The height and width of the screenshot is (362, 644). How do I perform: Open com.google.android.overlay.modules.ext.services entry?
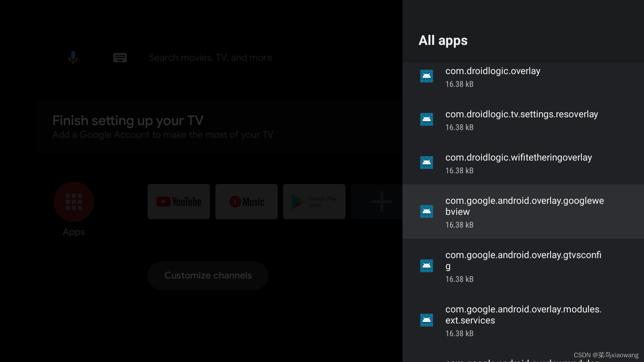[523, 320]
